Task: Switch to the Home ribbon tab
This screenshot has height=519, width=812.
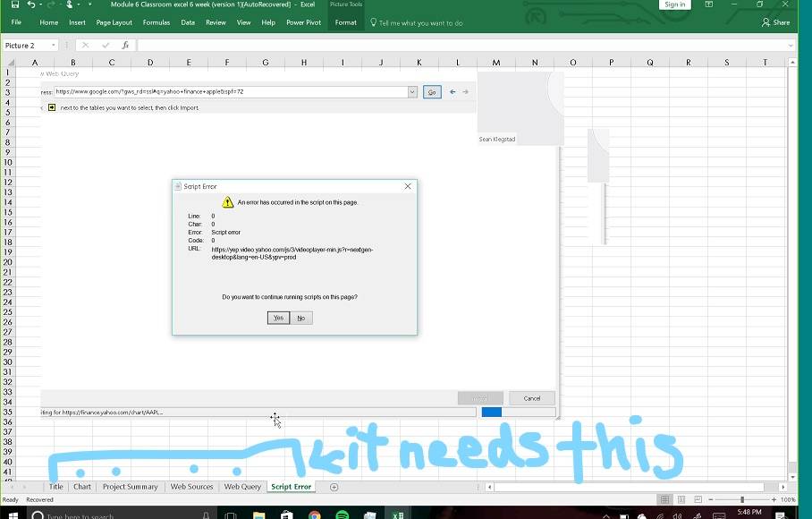Action: (x=48, y=22)
